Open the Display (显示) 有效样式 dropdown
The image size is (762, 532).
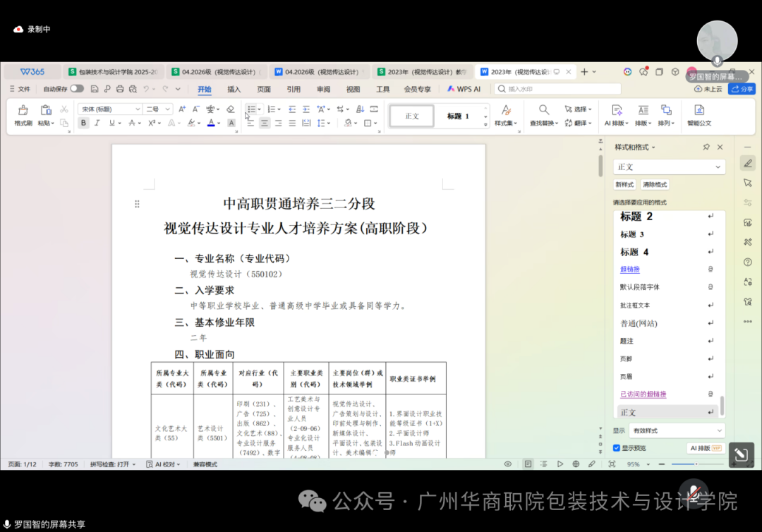[x=677, y=430]
